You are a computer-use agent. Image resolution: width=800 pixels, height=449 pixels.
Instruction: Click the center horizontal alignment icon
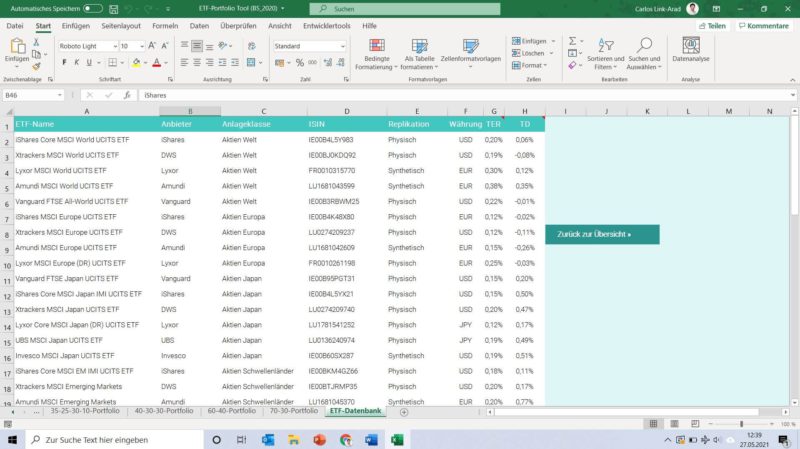(x=197, y=62)
